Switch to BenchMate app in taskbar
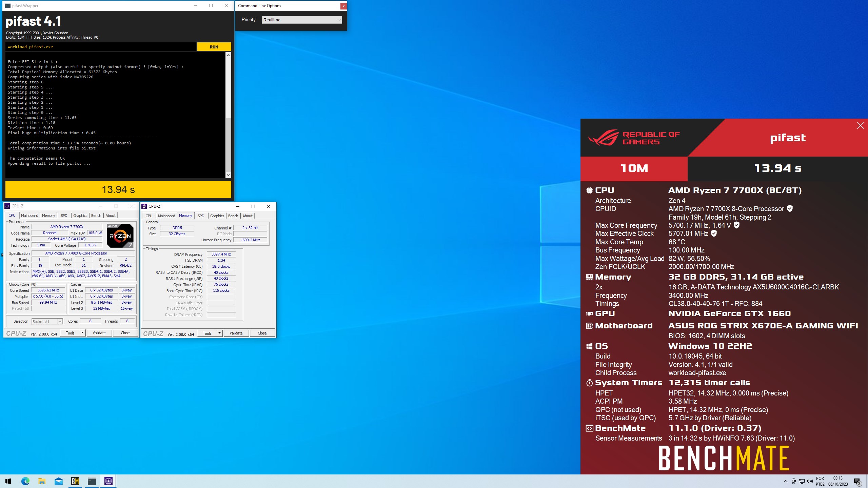The height and width of the screenshot is (488, 868). [x=75, y=481]
